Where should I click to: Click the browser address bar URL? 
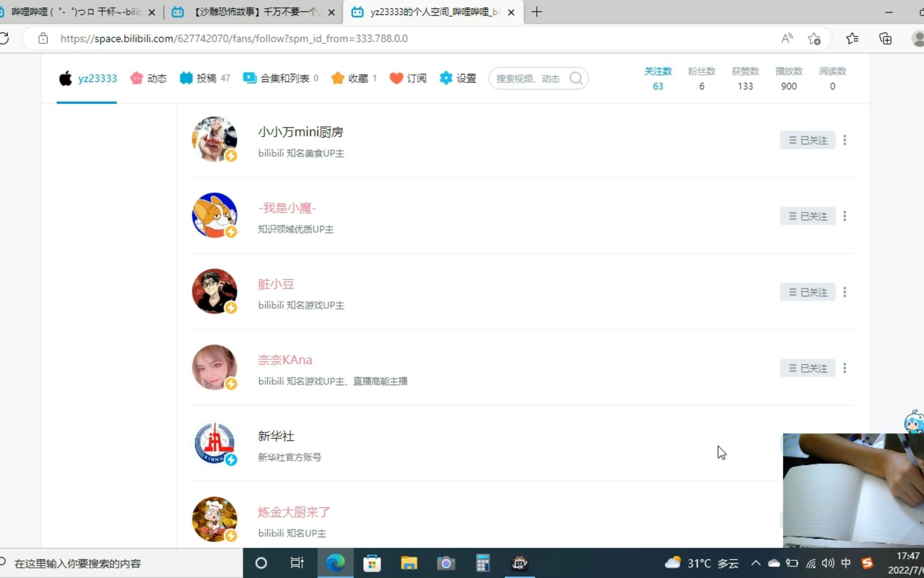tap(234, 39)
